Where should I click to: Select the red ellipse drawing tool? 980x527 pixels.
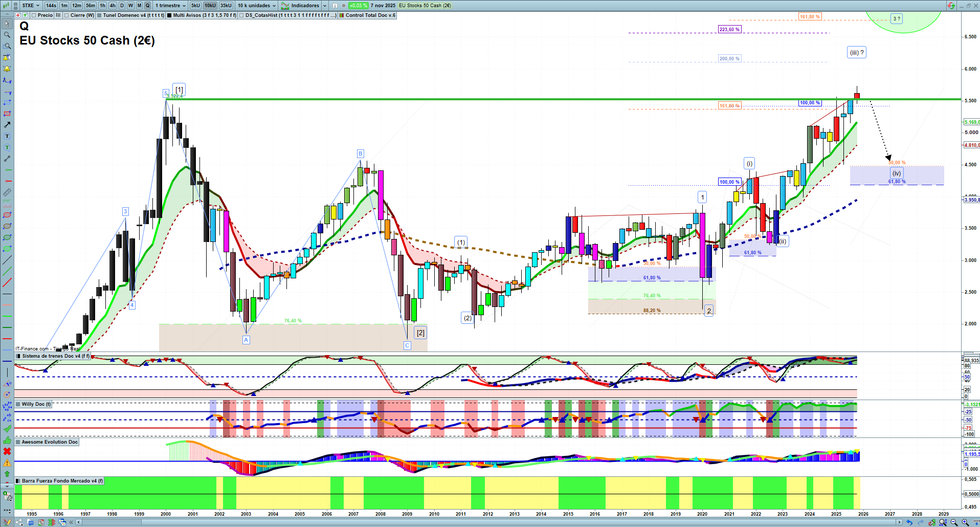pyautogui.click(x=7, y=215)
